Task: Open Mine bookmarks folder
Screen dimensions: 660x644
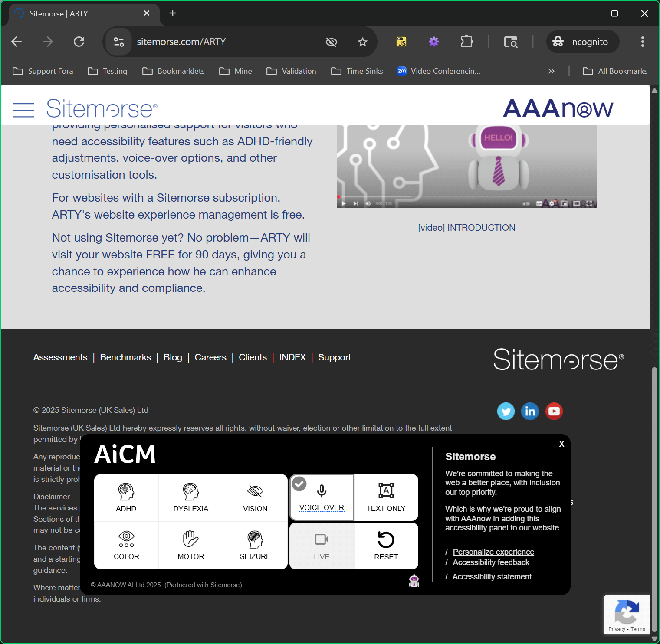Action: coord(236,71)
